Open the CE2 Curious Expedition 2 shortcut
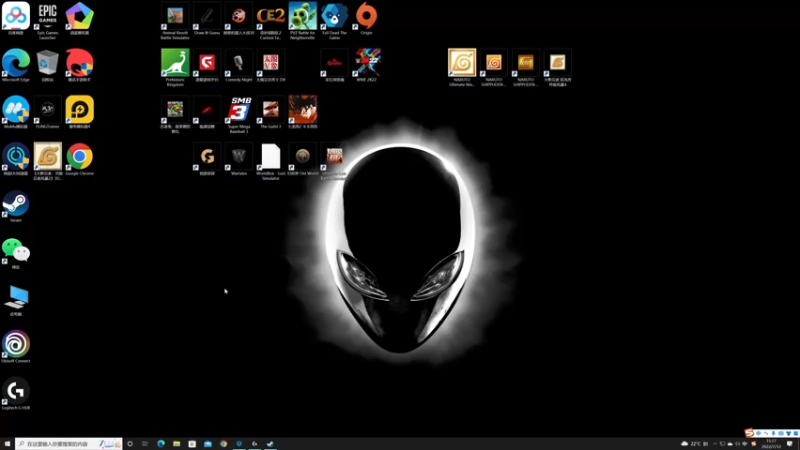 click(270, 21)
